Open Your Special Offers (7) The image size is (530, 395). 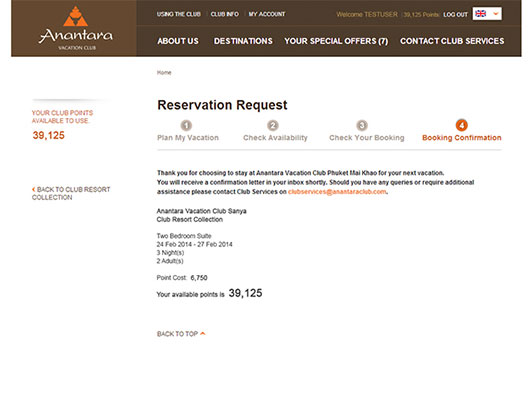(x=336, y=41)
